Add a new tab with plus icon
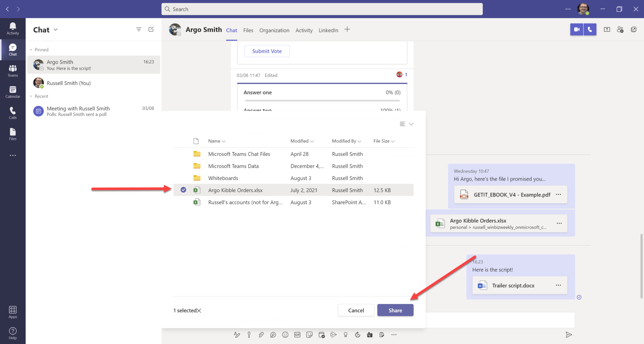Screen dimensions: 644x344 tap(347, 30)
